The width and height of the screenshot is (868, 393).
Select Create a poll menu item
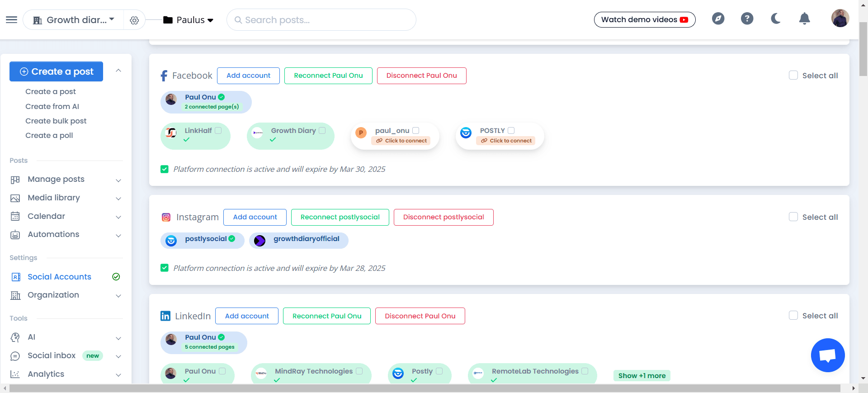click(x=49, y=135)
